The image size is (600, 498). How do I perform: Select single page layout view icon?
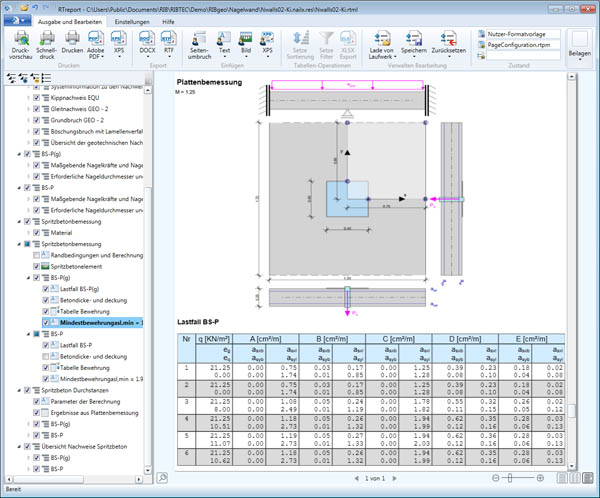tap(562, 478)
